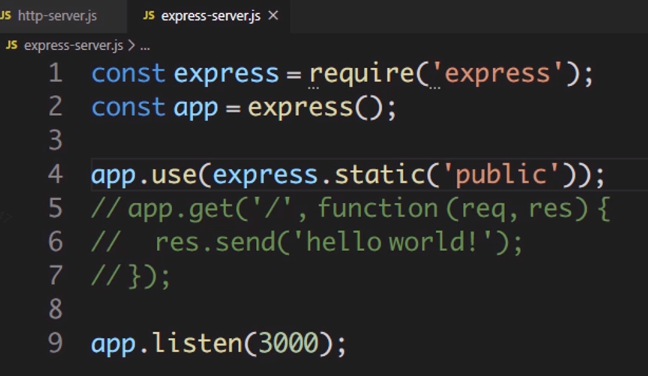The height and width of the screenshot is (376, 648).
Task: Click the JS icon on http-server.js tab
Action: (x=5, y=16)
